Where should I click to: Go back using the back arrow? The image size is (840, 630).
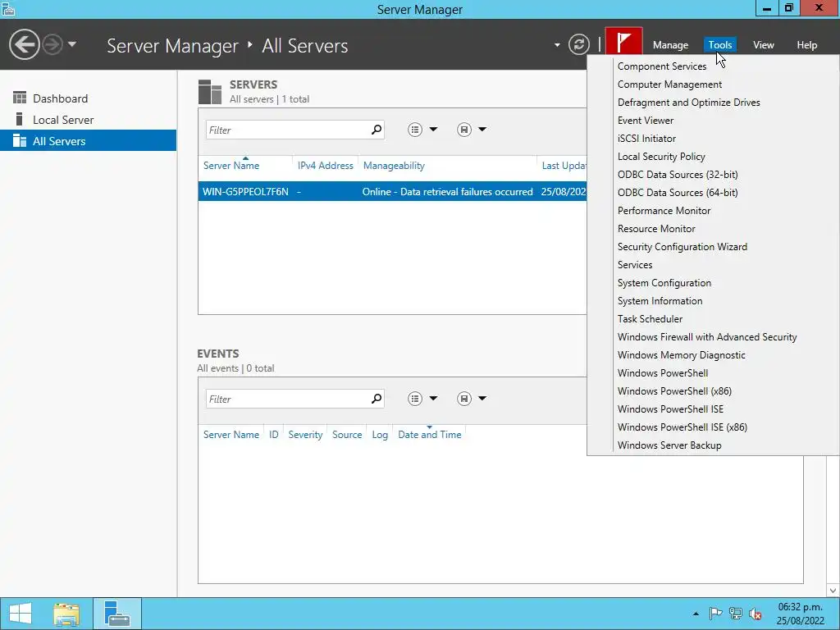tap(24, 44)
